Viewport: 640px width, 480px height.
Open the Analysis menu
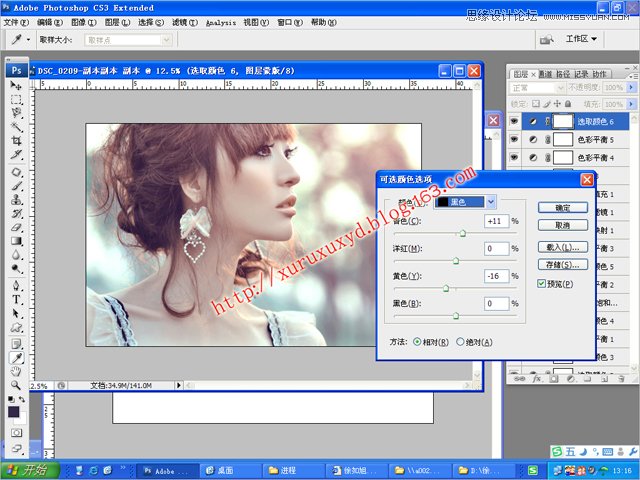point(221,23)
